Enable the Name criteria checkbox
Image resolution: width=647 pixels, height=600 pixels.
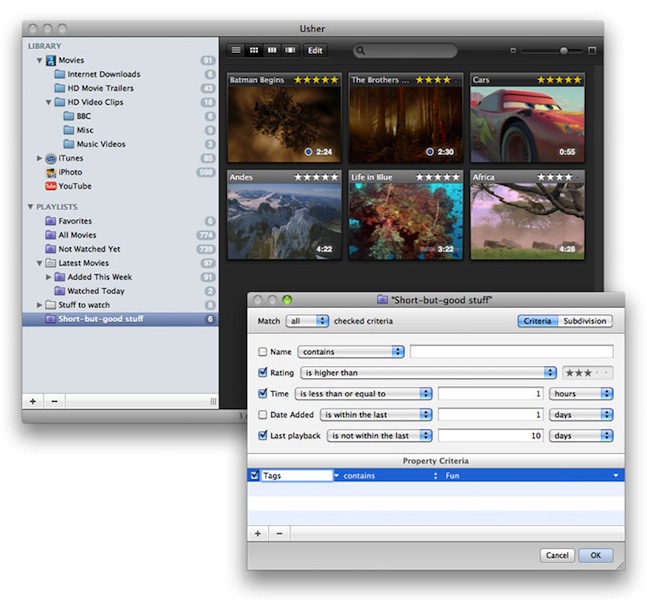263,352
